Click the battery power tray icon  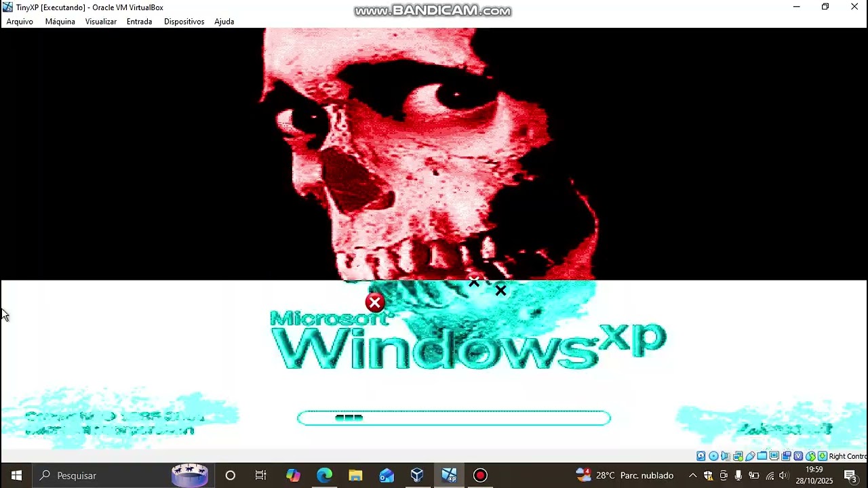pos(754,476)
